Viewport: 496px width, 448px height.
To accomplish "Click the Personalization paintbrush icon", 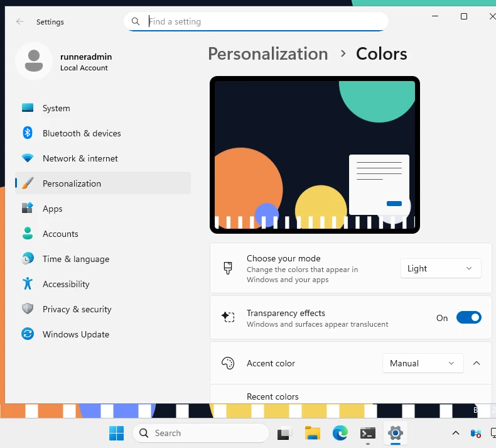I will coord(28,183).
